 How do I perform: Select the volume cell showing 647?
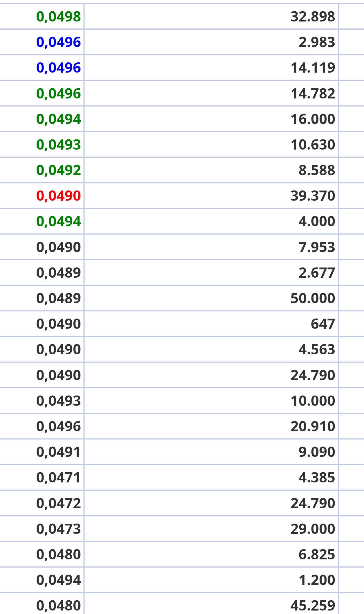(x=323, y=324)
